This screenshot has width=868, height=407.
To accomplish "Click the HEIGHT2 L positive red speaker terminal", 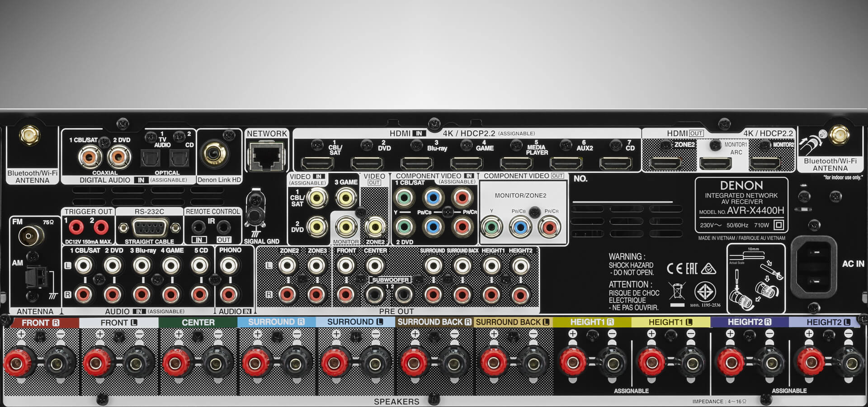I will pos(811,363).
